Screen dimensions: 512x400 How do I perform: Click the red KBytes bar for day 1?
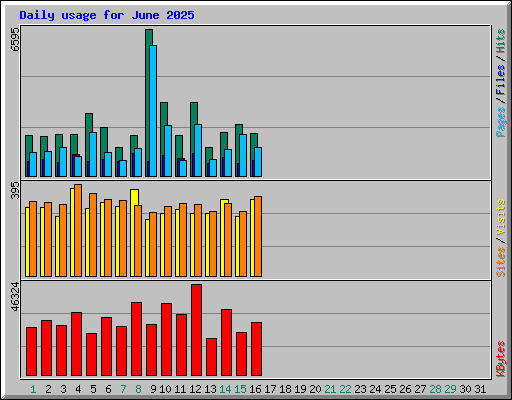pos(31,351)
